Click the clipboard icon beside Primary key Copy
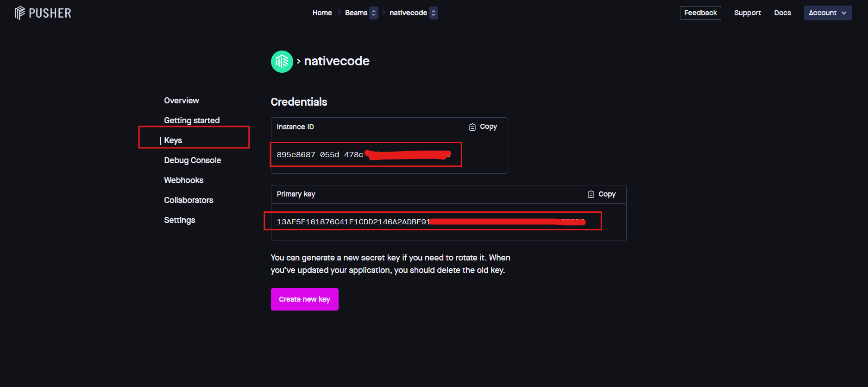Viewport: 868px width, 387px height. [591, 194]
